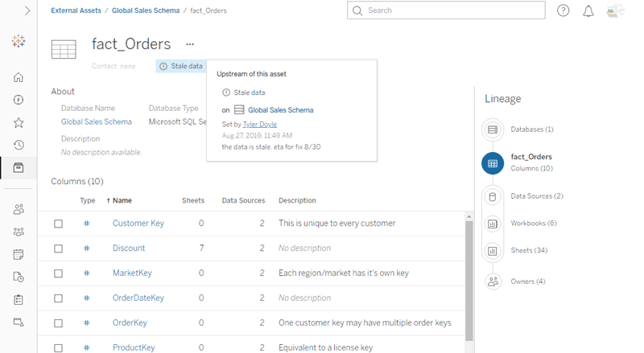
Task: Select Owners icon in Lineage
Action: coord(493,281)
